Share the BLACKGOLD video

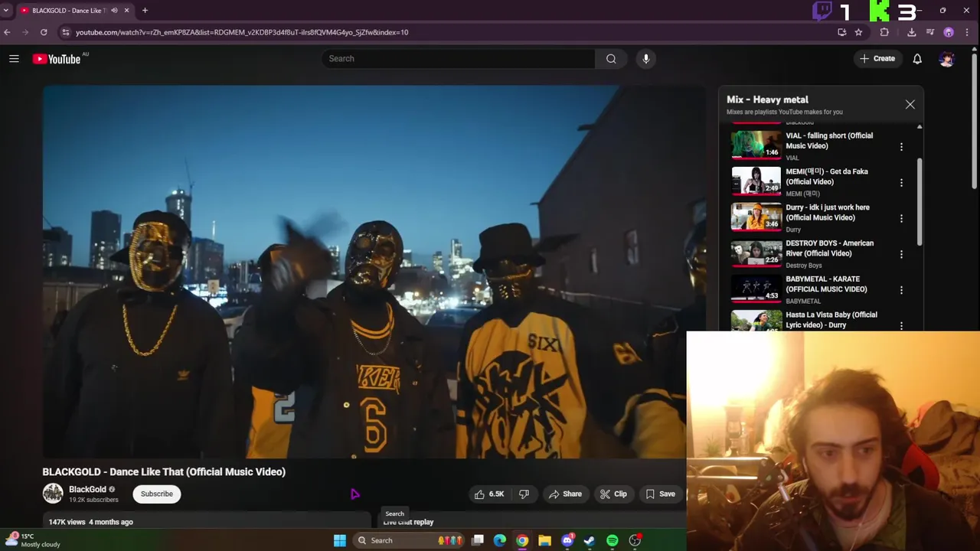click(565, 494)
